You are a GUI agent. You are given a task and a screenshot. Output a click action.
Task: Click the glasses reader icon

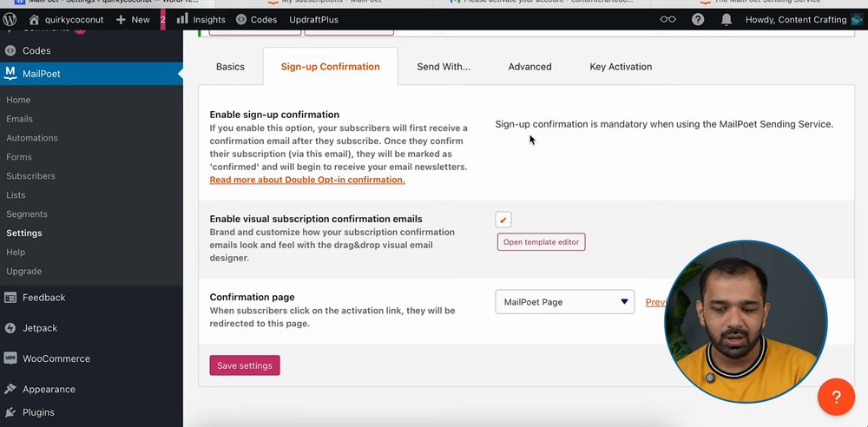pos(668,19)
